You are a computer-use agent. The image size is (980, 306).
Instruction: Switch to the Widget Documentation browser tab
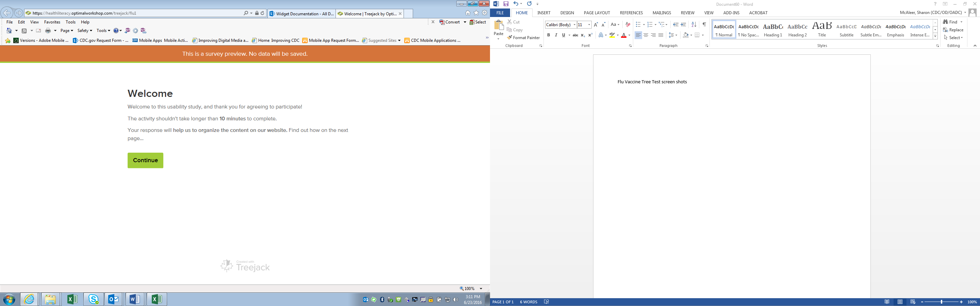[x=302, y=14]
